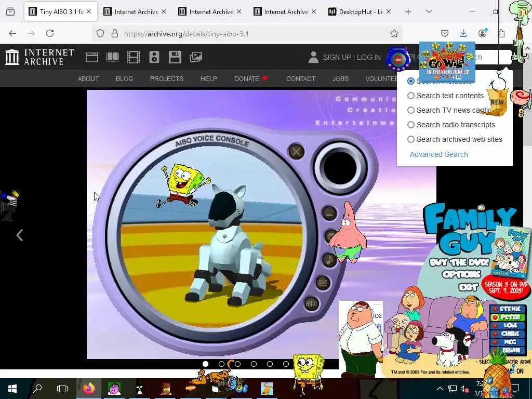
Task: Choose Lois in Family Guy character list
Action: click(x=507, y=325)
